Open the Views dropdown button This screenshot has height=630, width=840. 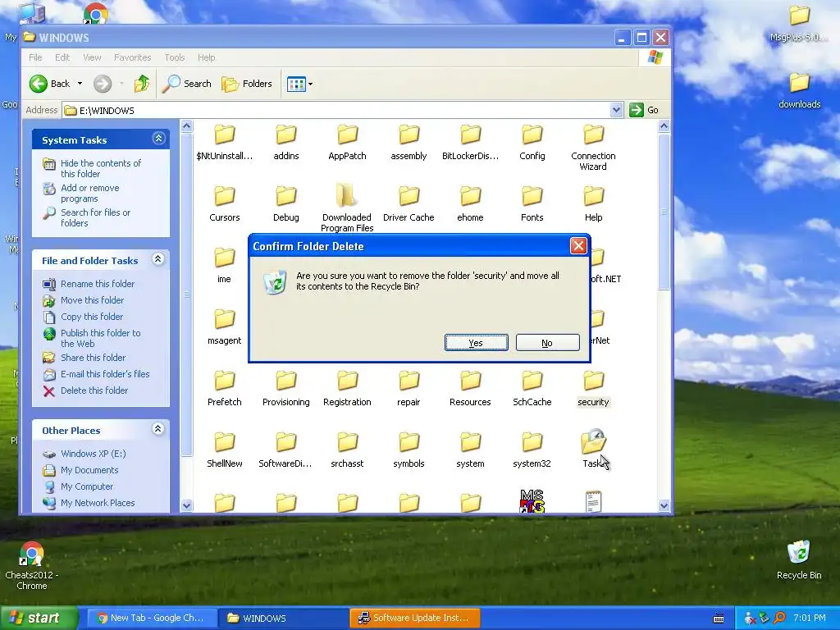pos(299,84)
